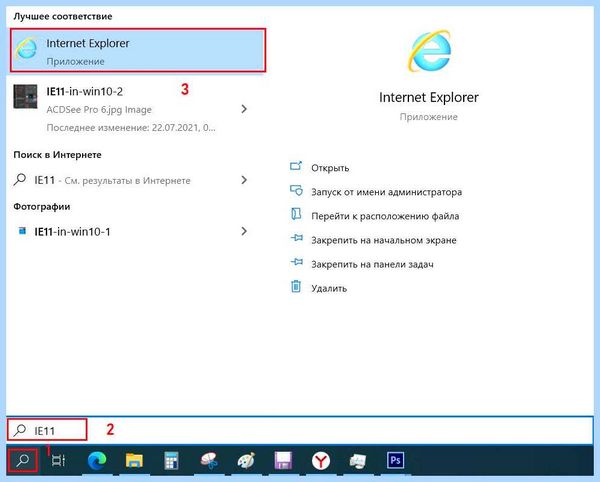Choose Перейти к расположению файла
The height and width of the screenshot is (482, 600).
click(385, 216)
